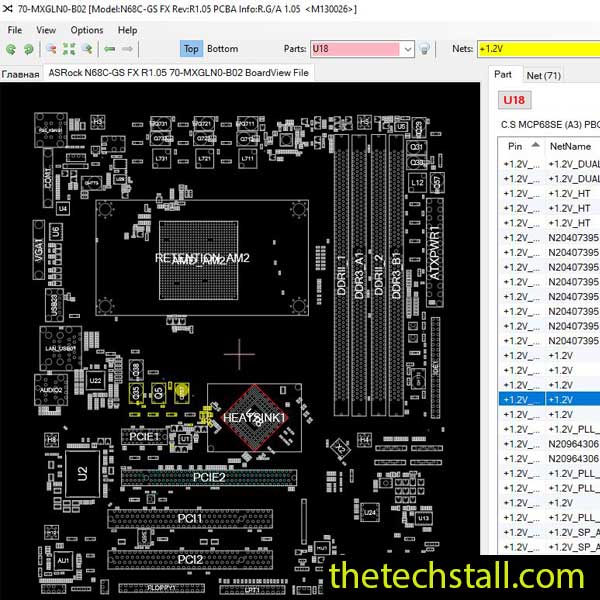Sort pin list by Pin column
The height and width of the screenshot is (600, 600).
click(x=521, y=145)
